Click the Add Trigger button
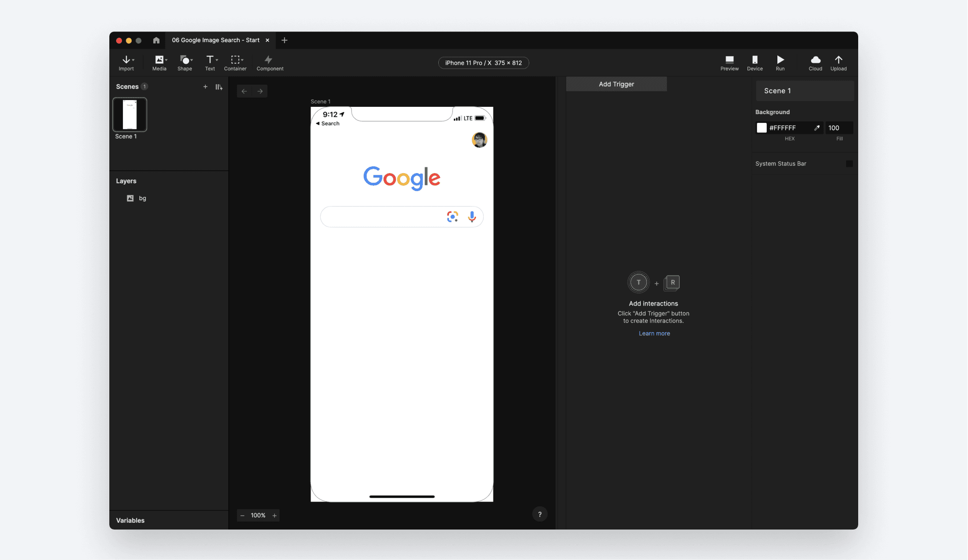This screenshot has height=560, width=968. click(616, 84)
